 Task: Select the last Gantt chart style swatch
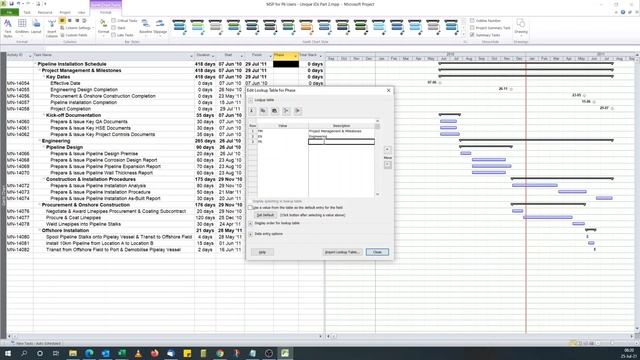pos(451,27)
